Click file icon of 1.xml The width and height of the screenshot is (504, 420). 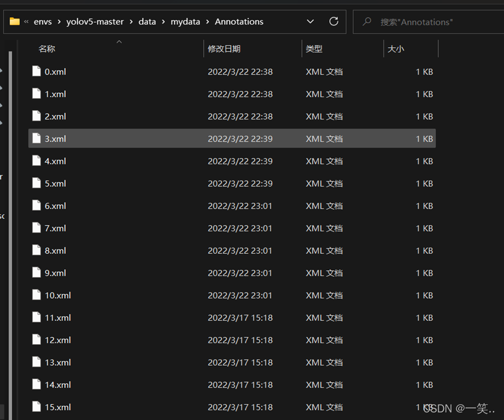(37, 94)
